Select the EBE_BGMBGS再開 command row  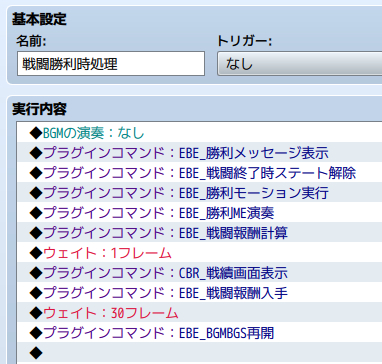[199, 333]
